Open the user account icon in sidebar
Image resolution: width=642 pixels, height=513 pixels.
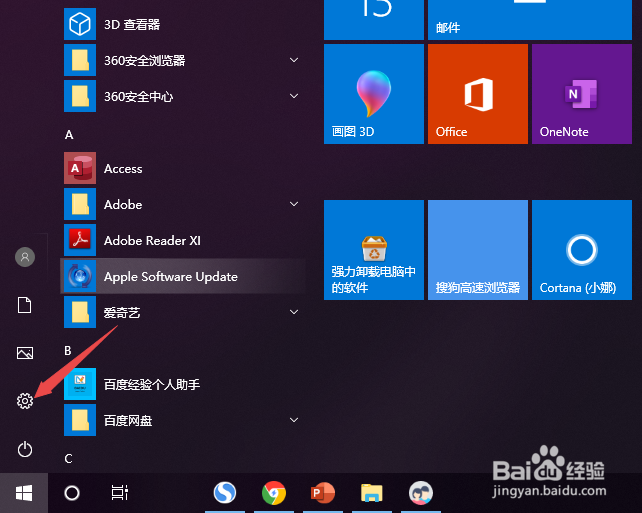click(25, 257)
